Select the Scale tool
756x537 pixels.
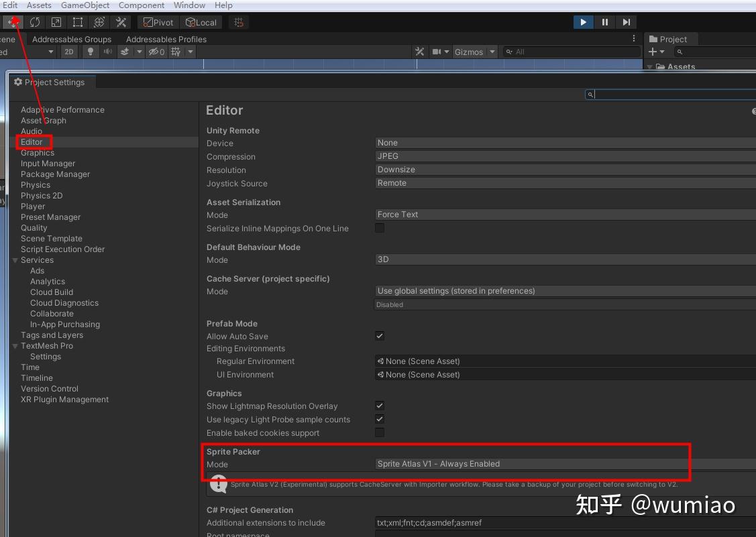(56, 21)
